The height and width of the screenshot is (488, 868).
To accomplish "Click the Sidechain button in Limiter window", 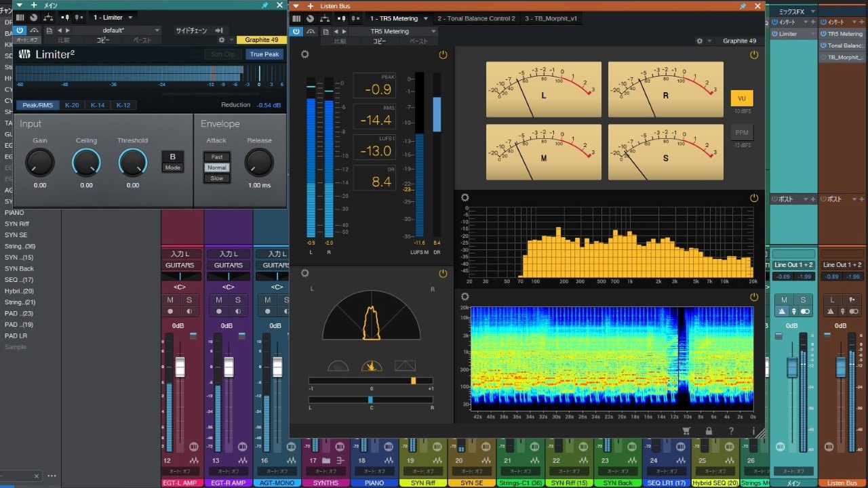I will coord(199,30).
